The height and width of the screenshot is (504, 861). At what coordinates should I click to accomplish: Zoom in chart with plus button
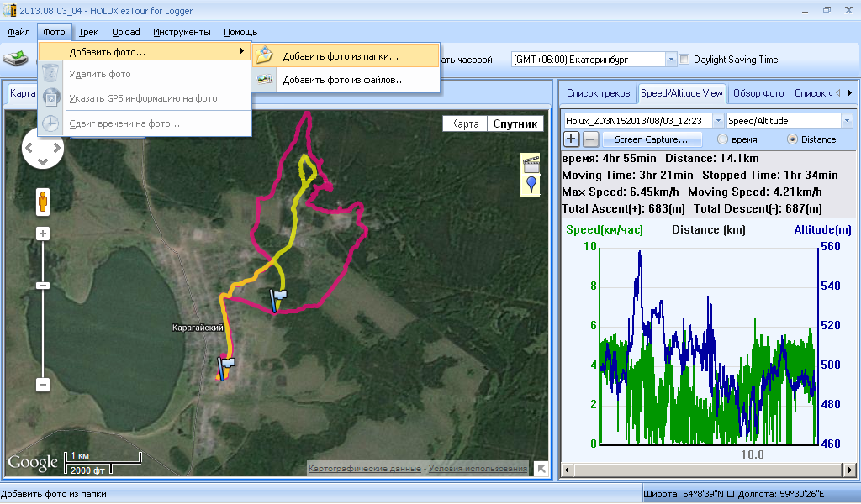(571, 139)
